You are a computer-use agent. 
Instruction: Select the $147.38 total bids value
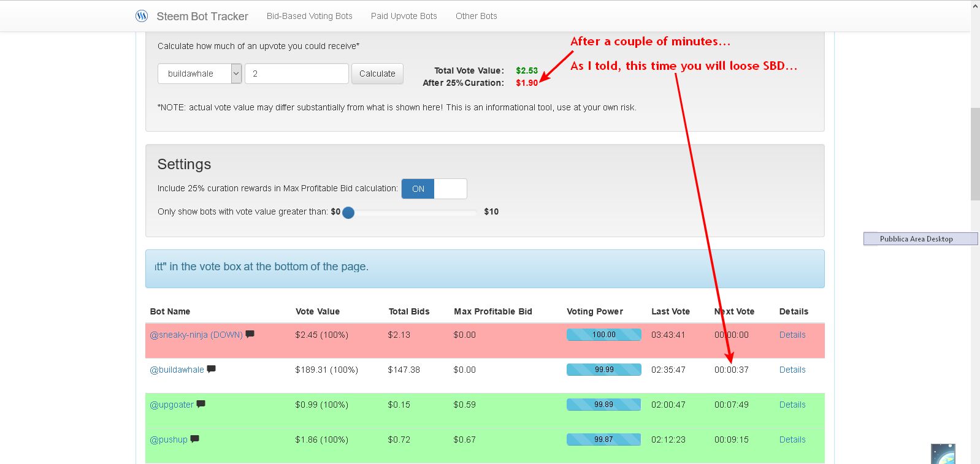pos(404,370)
